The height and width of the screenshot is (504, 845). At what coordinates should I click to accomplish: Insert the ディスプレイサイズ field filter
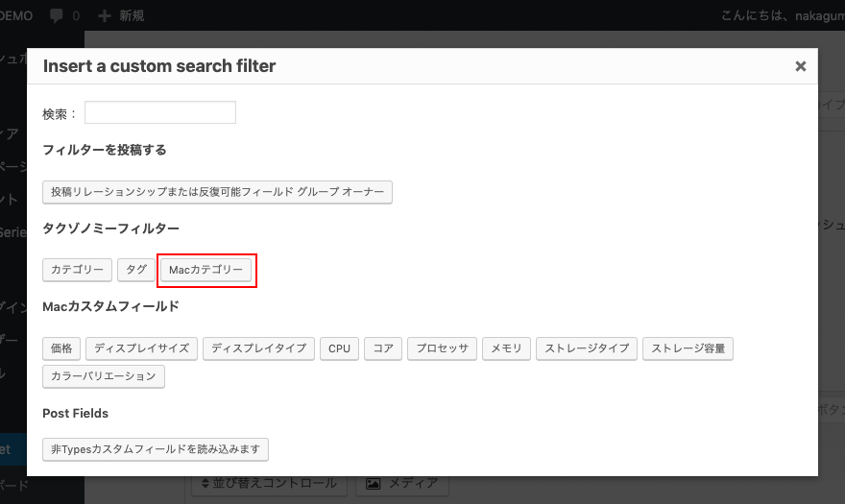[142, 348]
